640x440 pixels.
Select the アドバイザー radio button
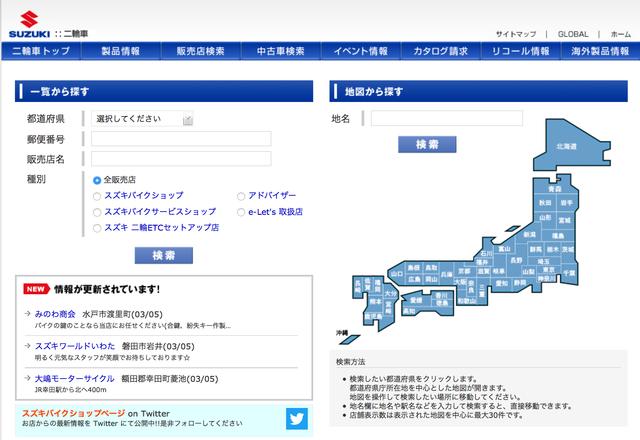pyautogui.click(x=241, y=196)
